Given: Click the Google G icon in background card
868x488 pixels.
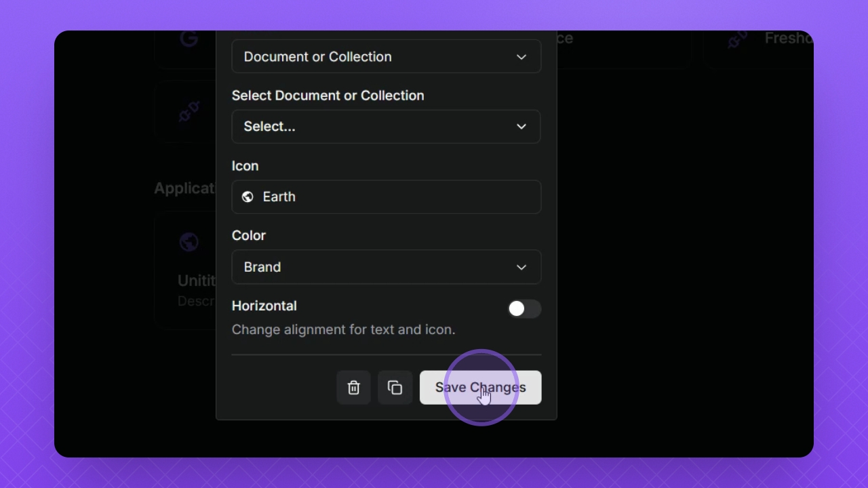Looking at the screenshot, I should (189, 39).
